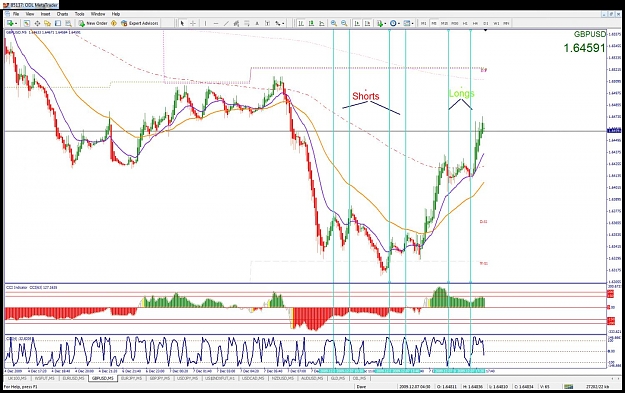Switch to the OIL,M5 chart tab
Image resolution: width=625 pixels, height=393 pixels.
[x=359, y=378]
